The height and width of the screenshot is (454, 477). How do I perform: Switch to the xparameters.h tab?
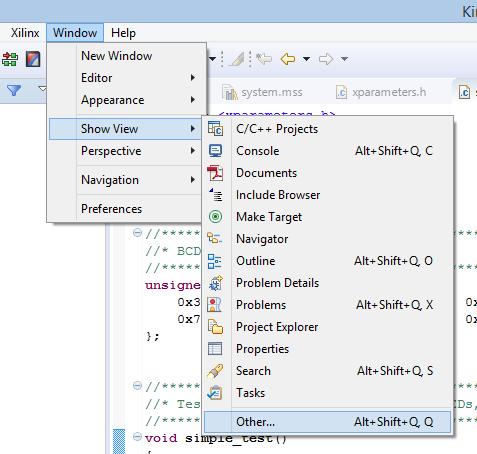click(x=381, y=92)
